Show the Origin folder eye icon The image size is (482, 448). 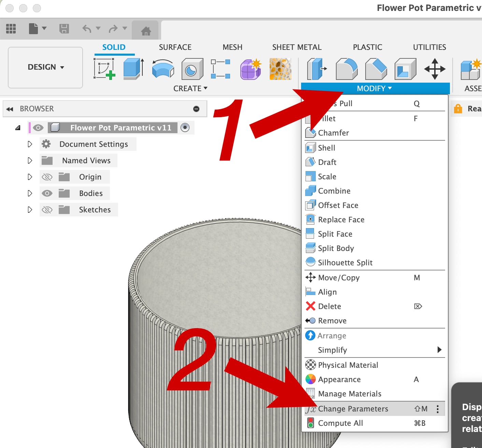click(x=47, y=177)
